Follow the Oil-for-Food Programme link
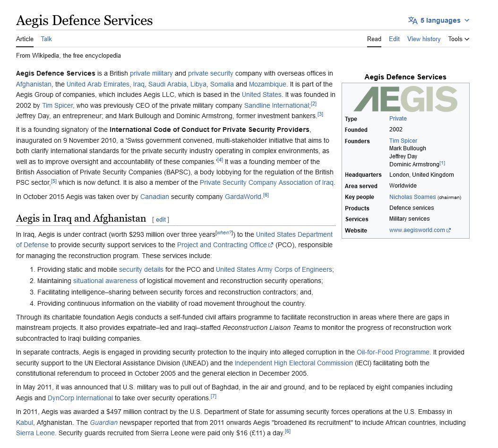 coord(393,352)
